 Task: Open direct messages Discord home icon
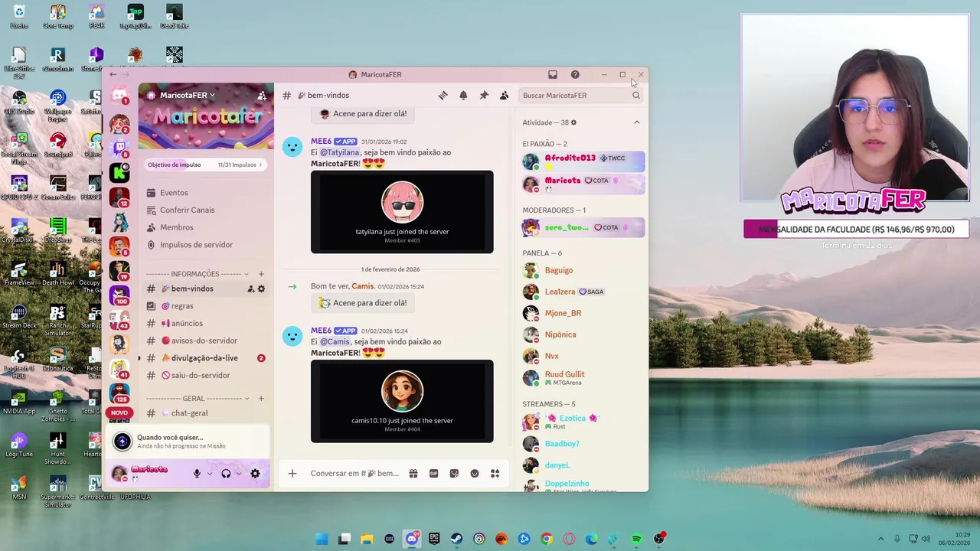[x=119, y=96]
